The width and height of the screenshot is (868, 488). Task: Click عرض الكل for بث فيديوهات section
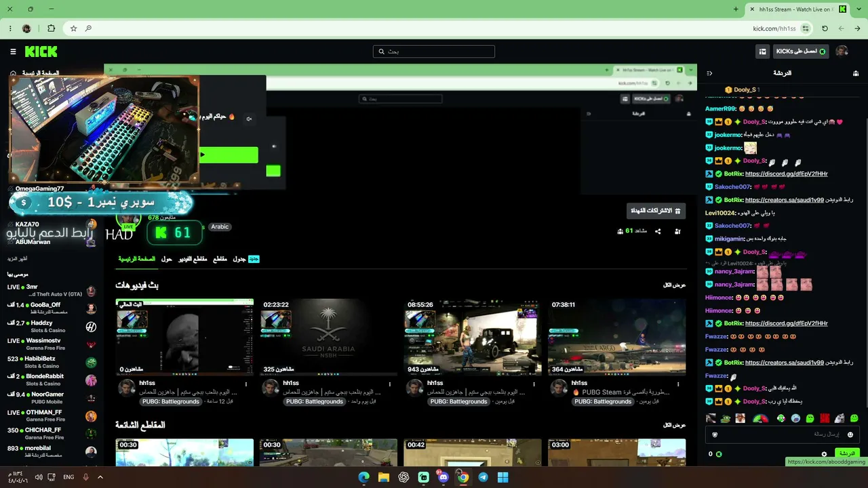tap(674, 285)
